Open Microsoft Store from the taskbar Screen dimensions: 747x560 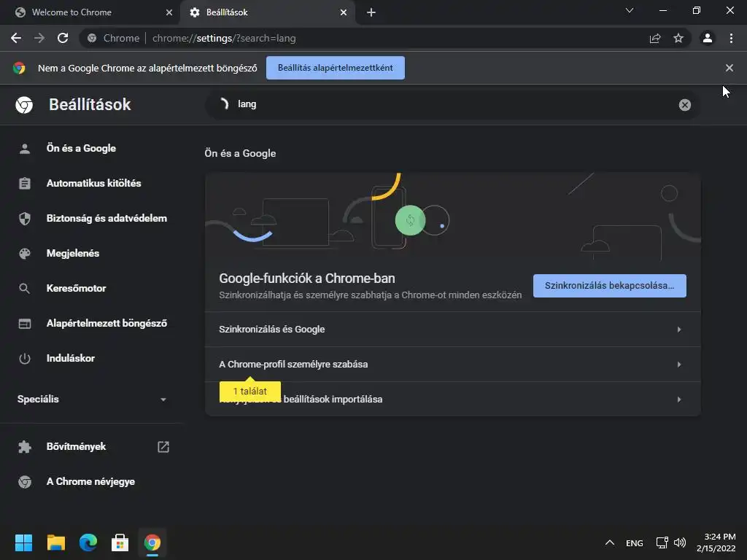(x=120, y=542)
